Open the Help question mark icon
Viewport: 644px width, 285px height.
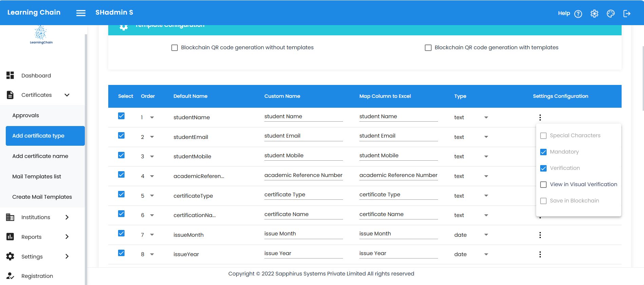click(578, 14)
